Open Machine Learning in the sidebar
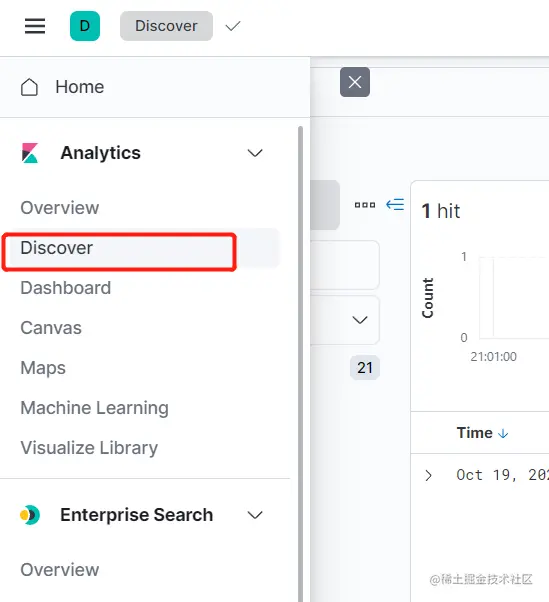The image size is (549, 602). click(x=94, y=407)
